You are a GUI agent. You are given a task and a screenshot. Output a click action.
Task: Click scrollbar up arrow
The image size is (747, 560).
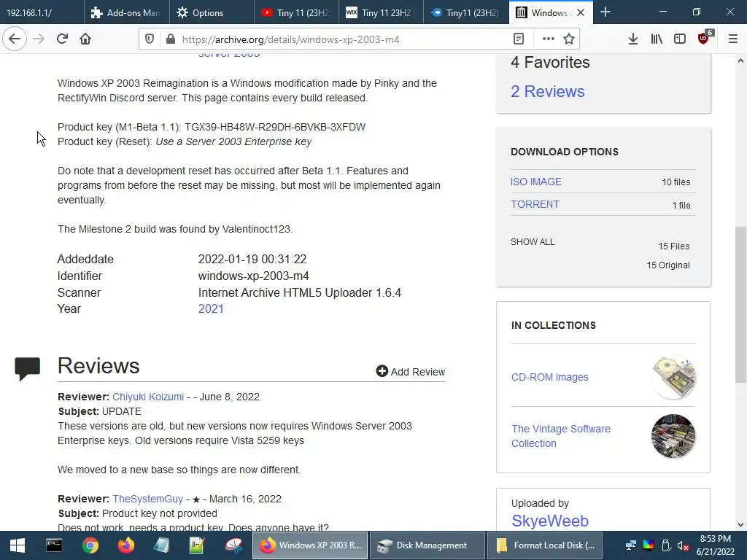pos(740,61)
